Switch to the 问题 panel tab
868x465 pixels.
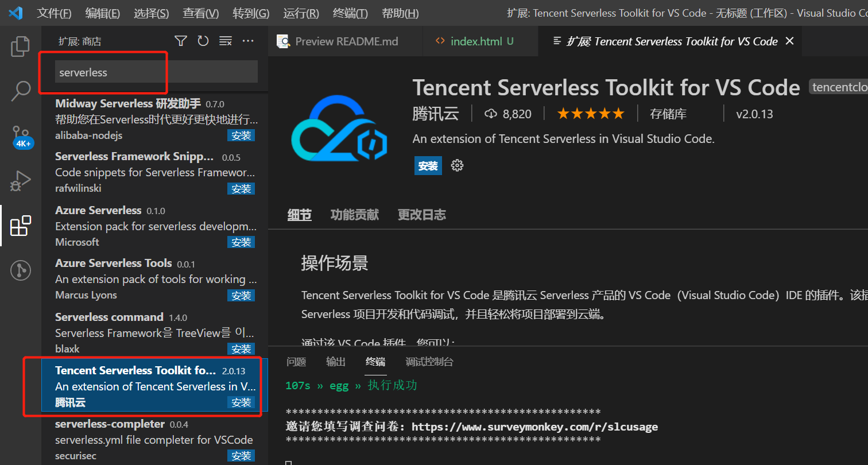[x=296, y=362]
